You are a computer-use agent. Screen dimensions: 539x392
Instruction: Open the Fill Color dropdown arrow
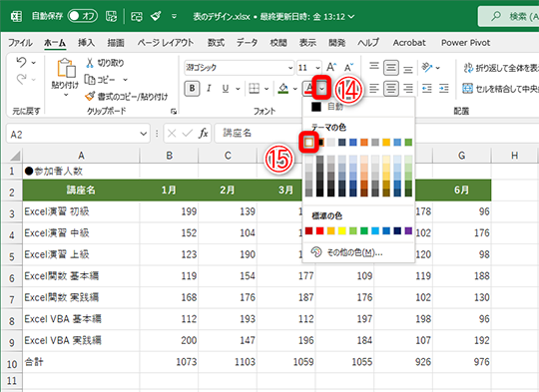click(294, 89)
